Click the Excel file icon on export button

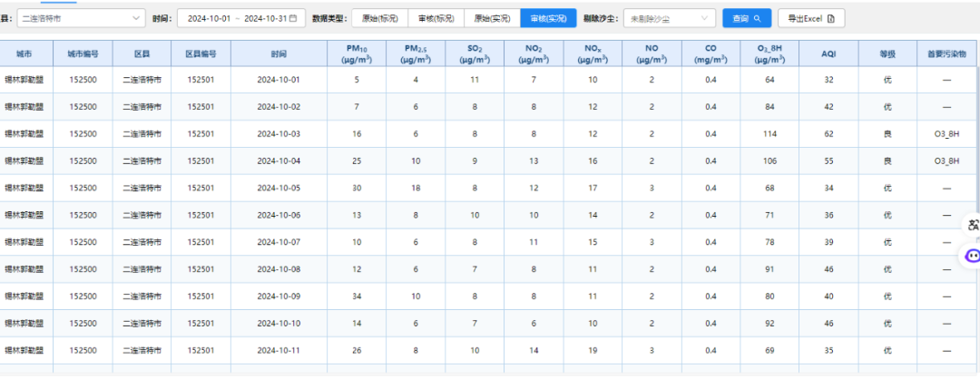829,18
